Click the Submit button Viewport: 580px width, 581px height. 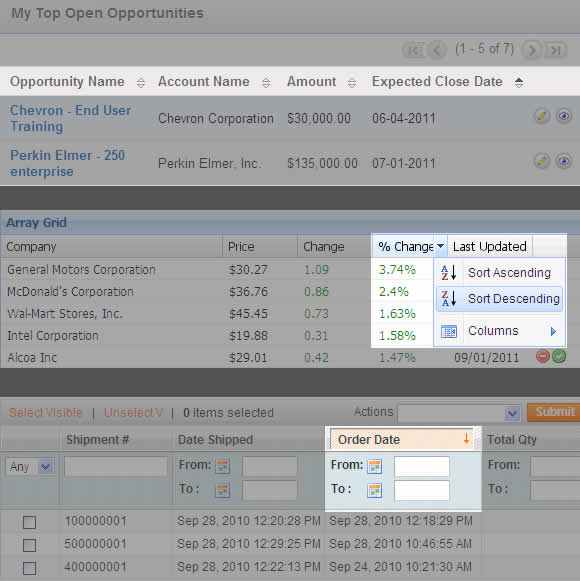coord(554,412)
